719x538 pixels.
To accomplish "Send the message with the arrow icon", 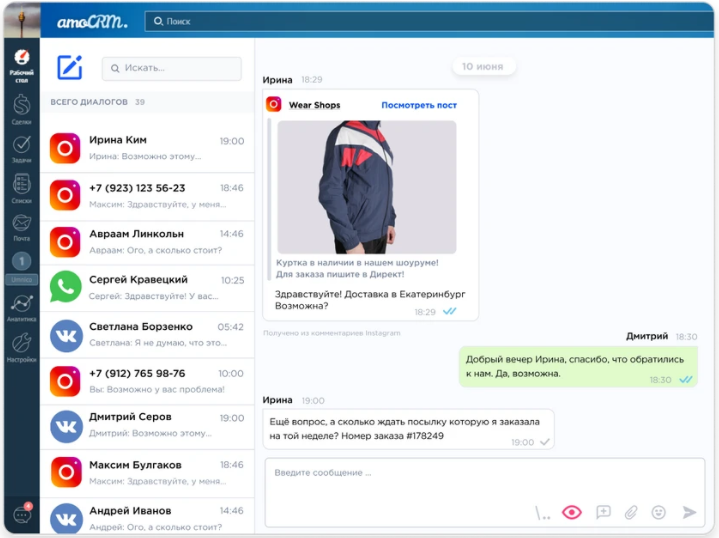I will [689, 512].
